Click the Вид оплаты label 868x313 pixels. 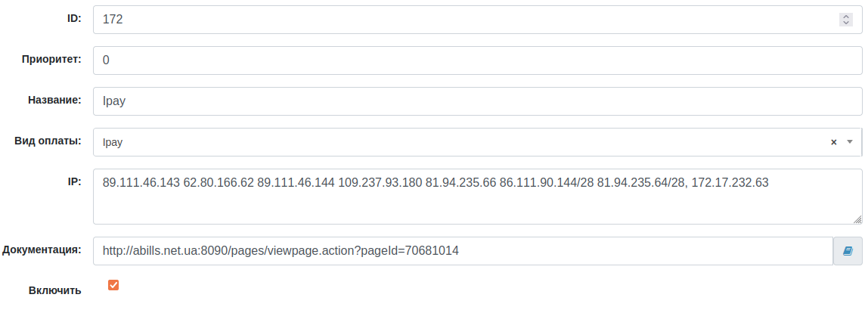tap(48, 140)
